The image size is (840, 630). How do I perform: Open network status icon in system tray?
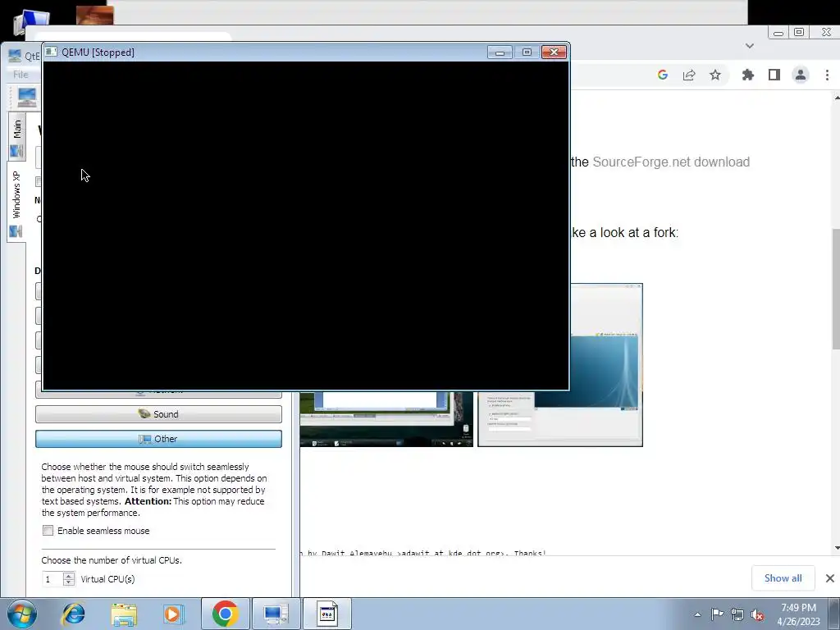tap(737, 614)
